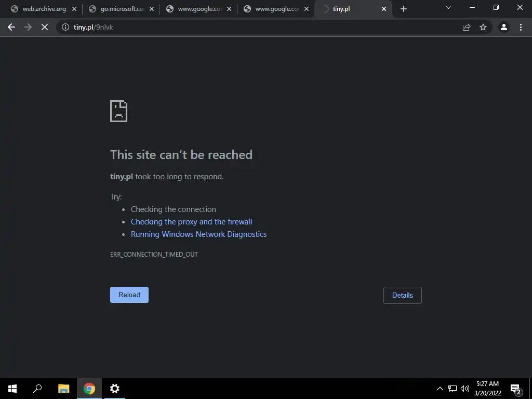The image size is (532, 399).
Task: Switch to the first www.google.com tab
Action: tap(198, 9)
